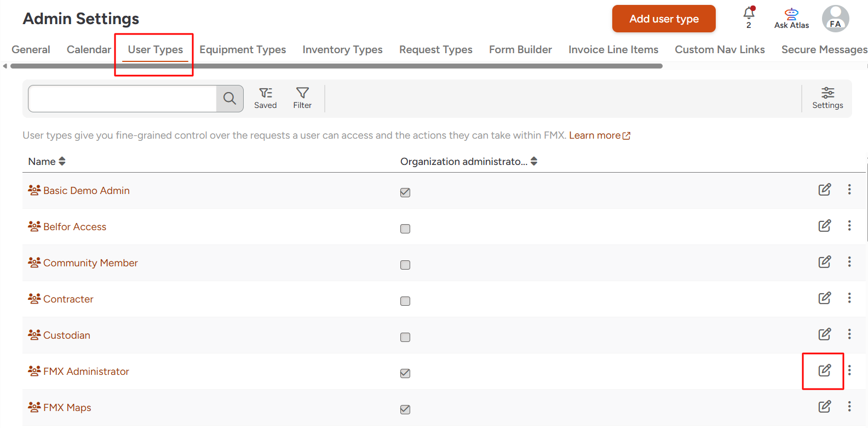Uncheck FMX Maps organization administrator checkbox
This screenshot has height=428, width=868.
[x=405, y=409]
